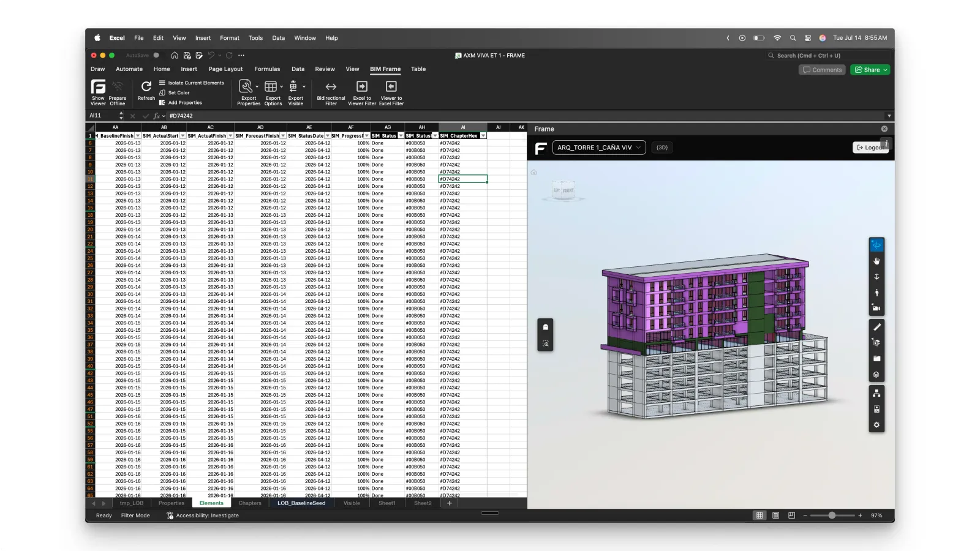Screen dimensions: 980x551
Task: Select the orbit tool in viewer toolbar
Action: [x=876, y=245]
